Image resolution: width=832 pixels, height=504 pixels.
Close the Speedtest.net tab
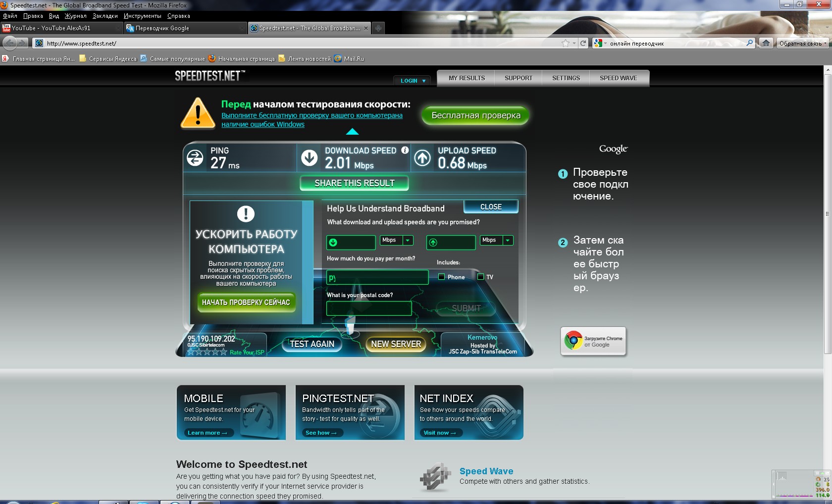pyautogui.click(x=366, y=28)
